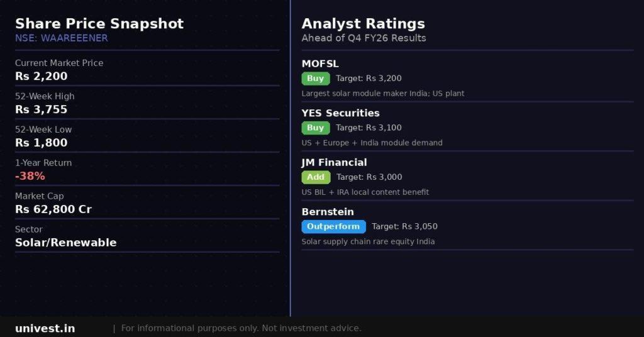
Task: Click the informational purposes disclaimer text
Action: coord(241,328)
